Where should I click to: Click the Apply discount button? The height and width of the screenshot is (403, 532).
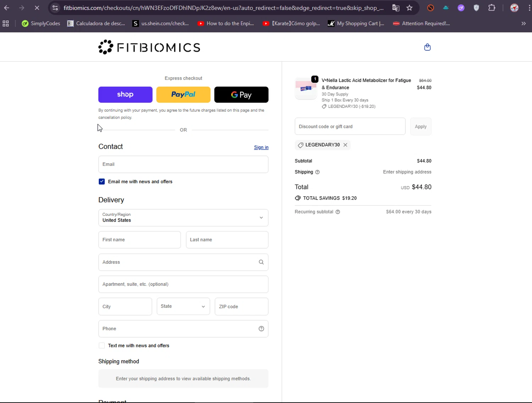coord(421,126)
